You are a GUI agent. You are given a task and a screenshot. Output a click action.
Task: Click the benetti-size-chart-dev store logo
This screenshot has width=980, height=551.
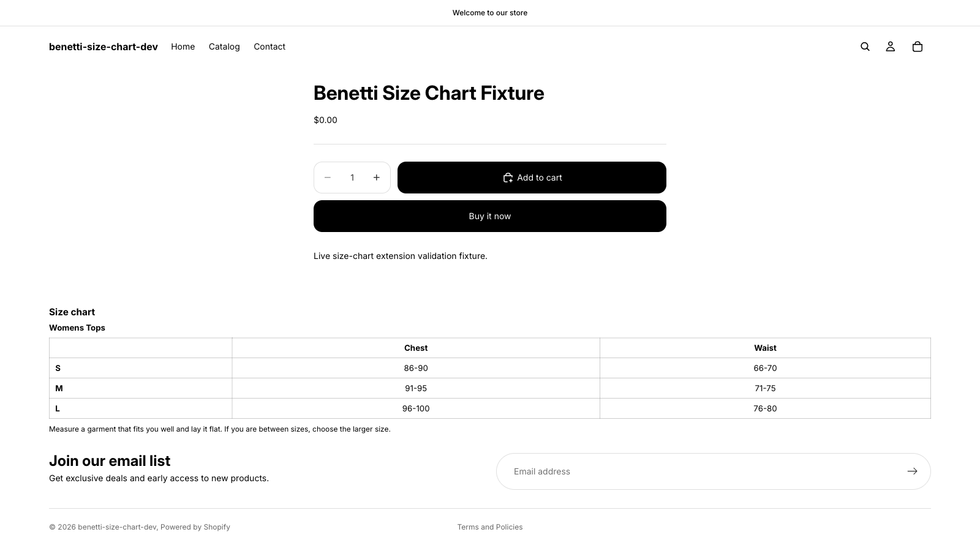pos(104,47)
